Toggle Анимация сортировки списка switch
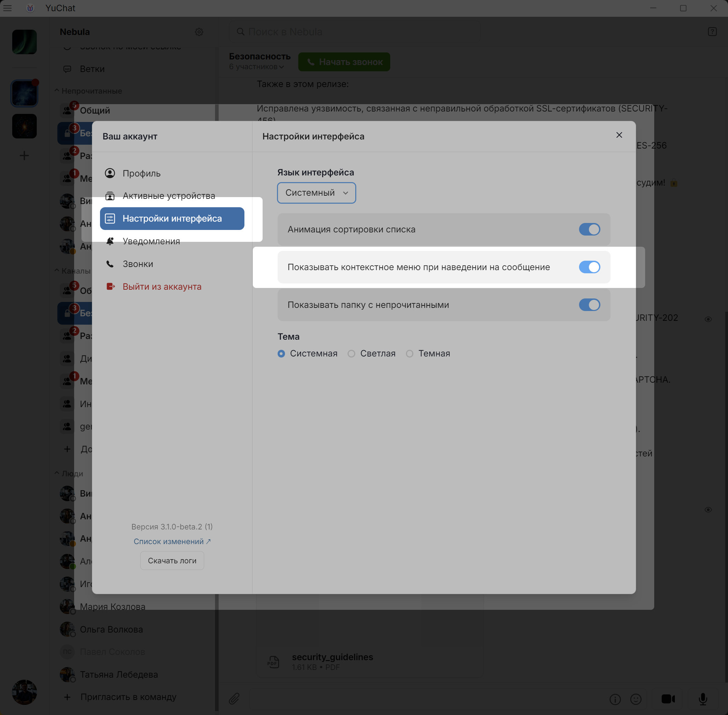Image resolution: width=728 pixels, height=715 pixels. (x=589, y=230)
